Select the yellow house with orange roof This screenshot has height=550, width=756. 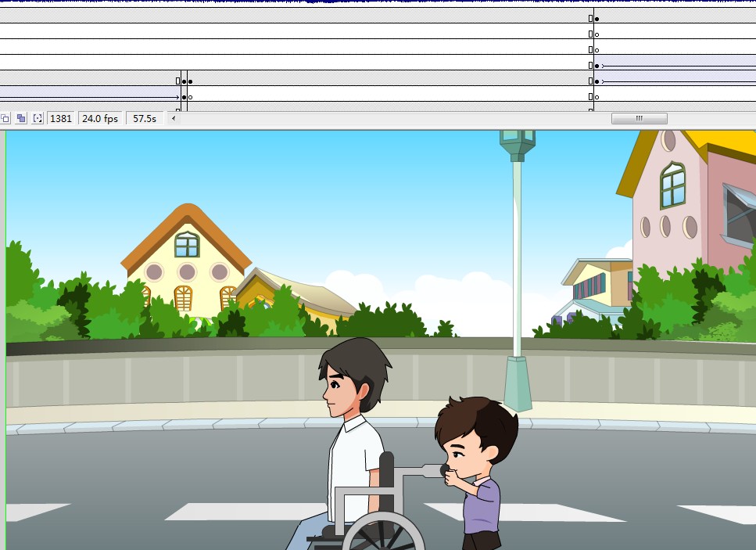click(186, 266)
